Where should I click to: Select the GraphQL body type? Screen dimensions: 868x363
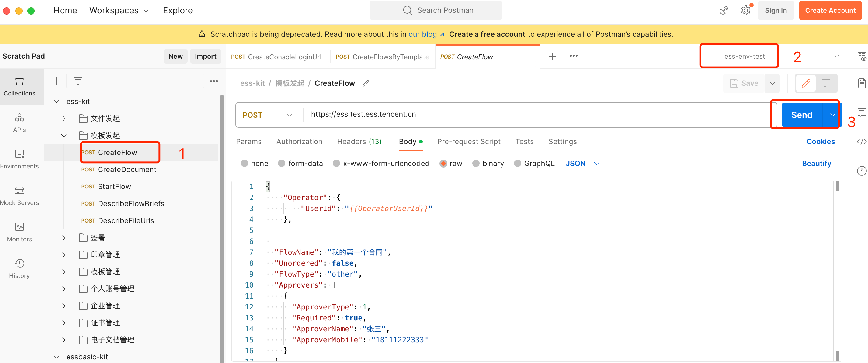[x=517, y=163]
